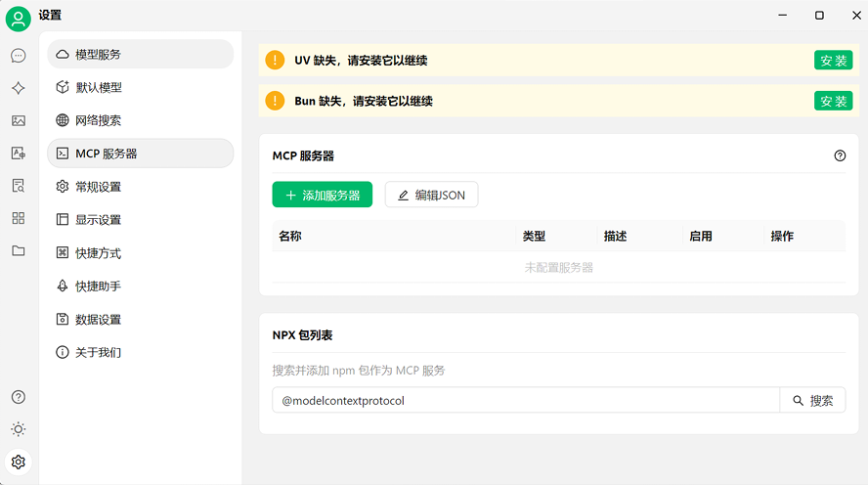Maximize the settings window
868x485 pixels.
coord(819,16)
